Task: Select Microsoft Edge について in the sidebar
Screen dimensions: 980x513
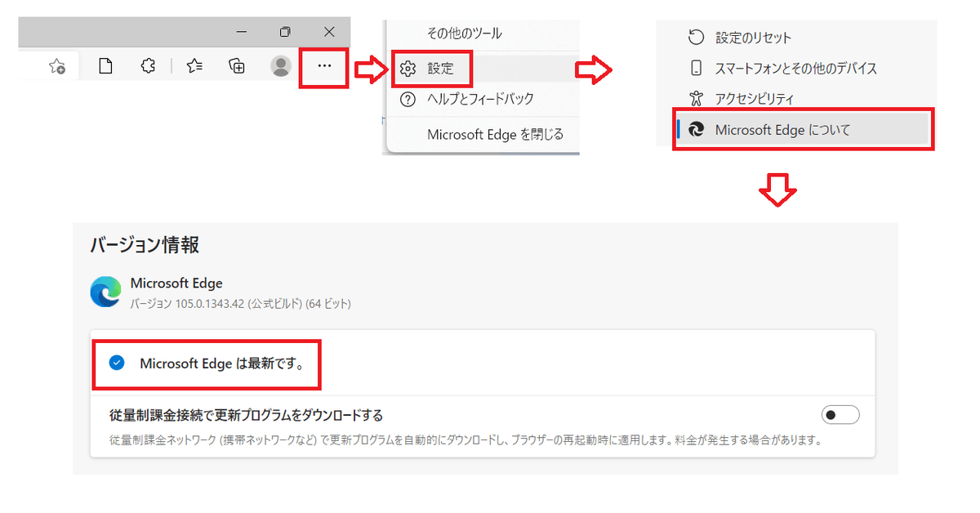Action: tap(804, 130)
